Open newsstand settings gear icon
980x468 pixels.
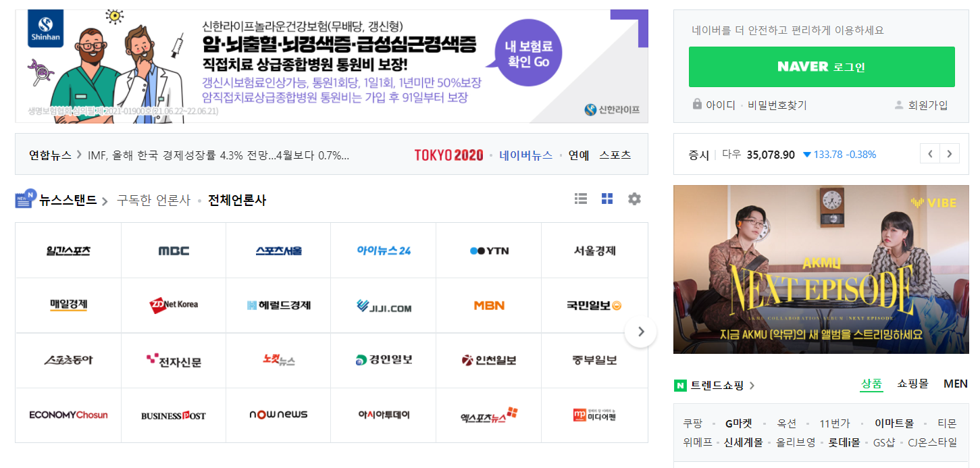tap(634, 199)
